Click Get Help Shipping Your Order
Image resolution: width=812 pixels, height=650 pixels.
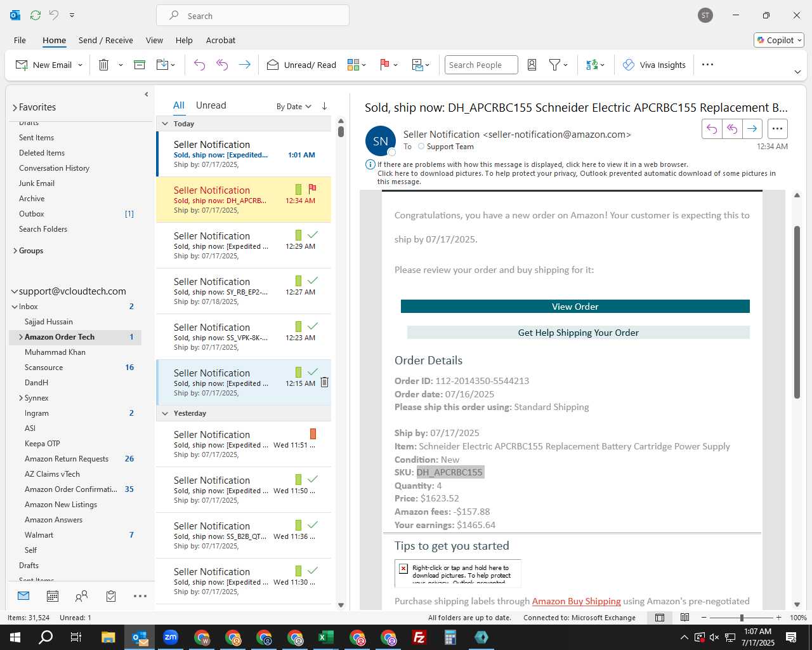pyautogui.click(x=579, y=333)
